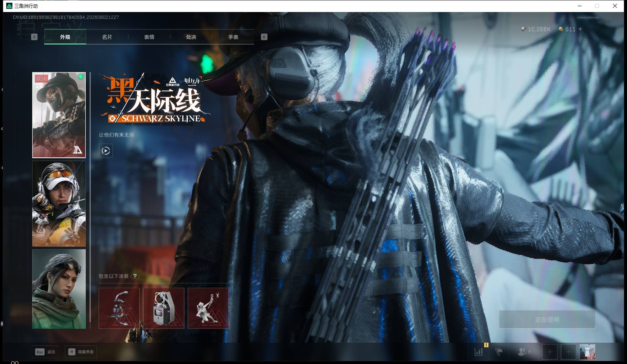627x364 pixels.
Task: Click the player avatar in the bottom bar
Action: (x=587, y=352)
